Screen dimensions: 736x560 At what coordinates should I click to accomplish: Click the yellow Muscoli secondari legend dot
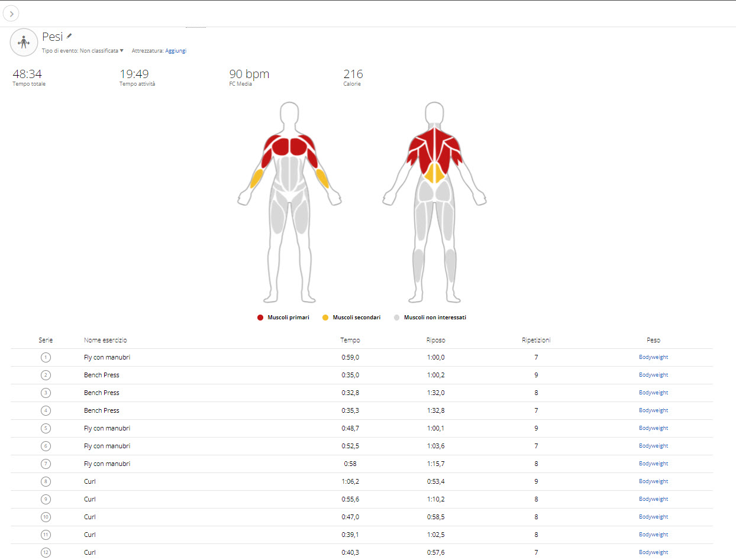click(x=325, y=318)
